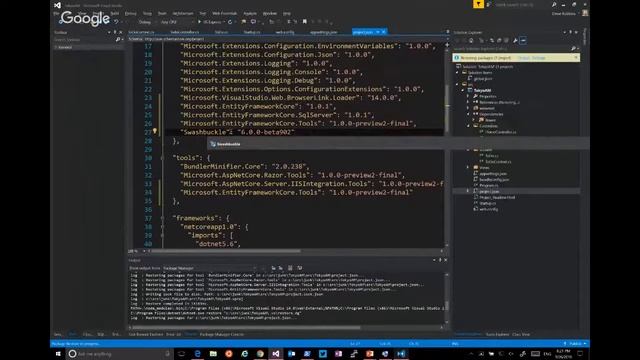The image size is (640, 360).
Task: Expand the General group in Toolbox
Action: (x=57, y=47)
